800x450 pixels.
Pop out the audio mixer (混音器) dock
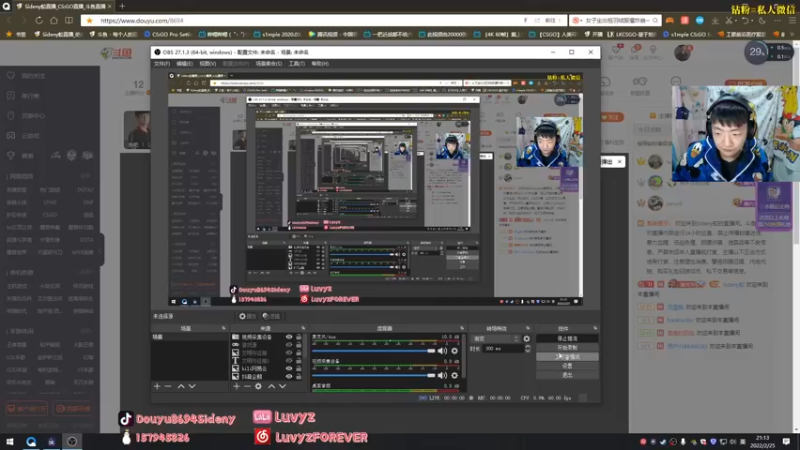click(462, 328)
